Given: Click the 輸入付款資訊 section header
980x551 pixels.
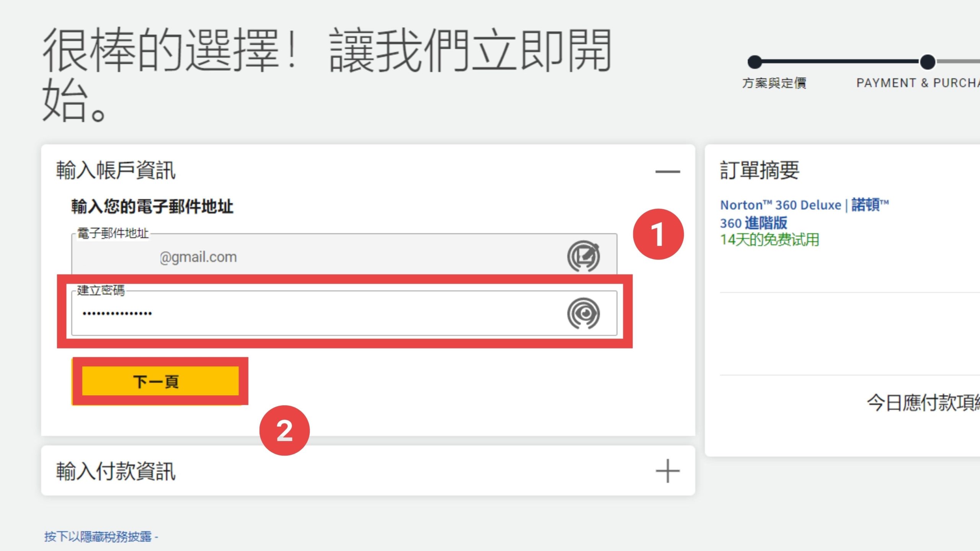Looking at the screenshot, I should pos(368,471).
